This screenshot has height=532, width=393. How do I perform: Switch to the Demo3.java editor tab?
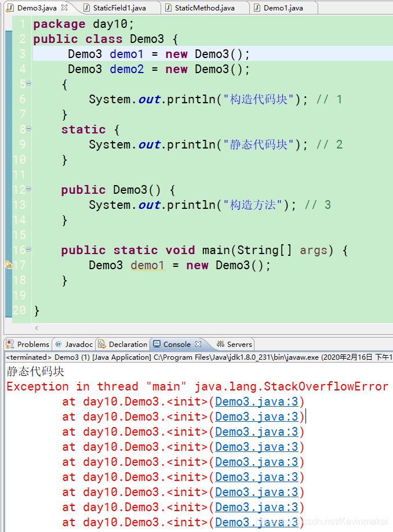tap(37, 8)
